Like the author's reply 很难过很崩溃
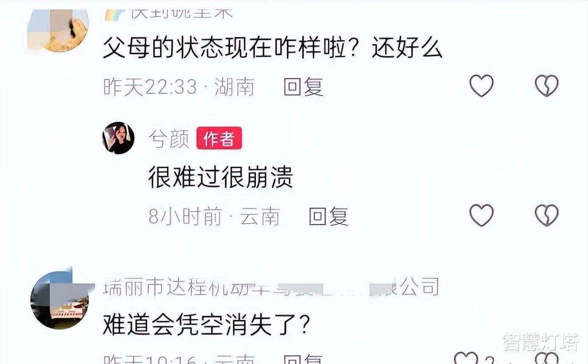The width and height of the screenshot is (588, 364). (482, 215)
